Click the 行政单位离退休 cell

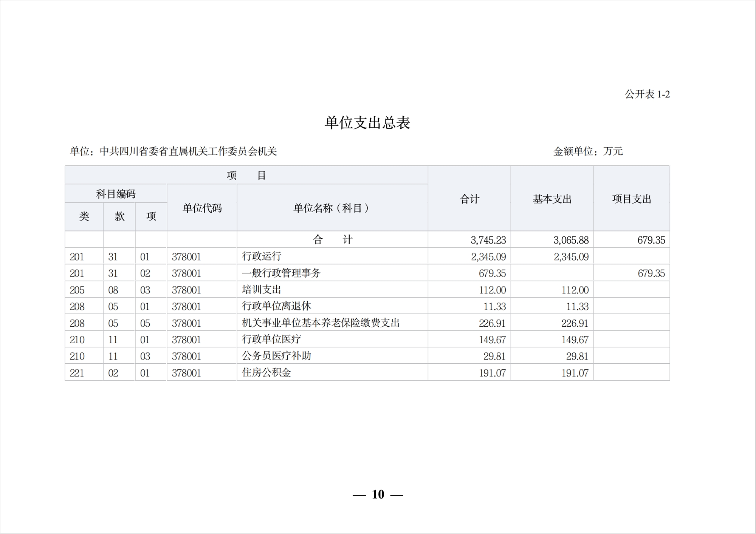point(276,306)
